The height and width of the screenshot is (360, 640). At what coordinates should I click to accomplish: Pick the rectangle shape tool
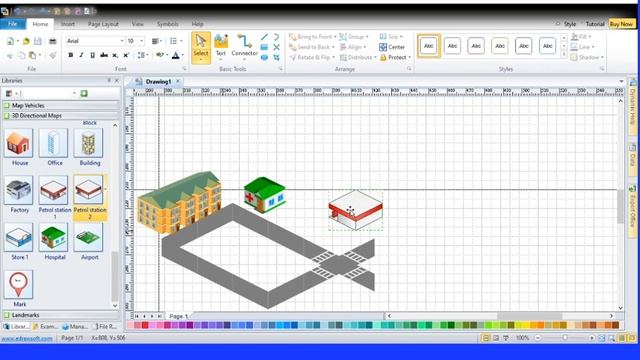264,47
